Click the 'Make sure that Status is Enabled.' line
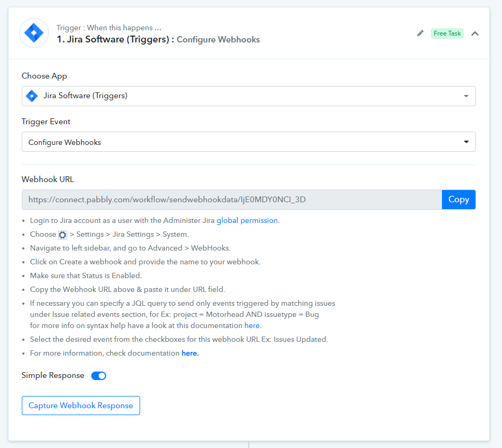Viewport: 502px width, 448px height. click(x=86, y=275)
